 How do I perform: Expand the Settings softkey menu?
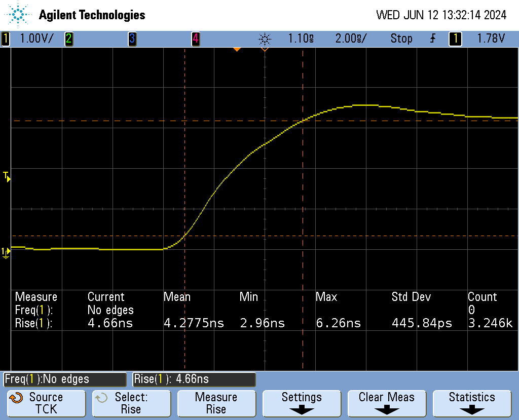(302, 403)
